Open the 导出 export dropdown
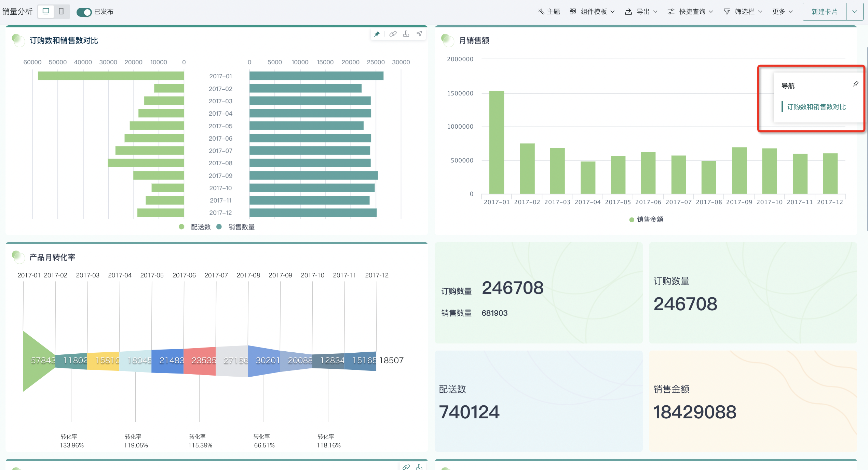The image size is (868, 470). pos(641,12)
